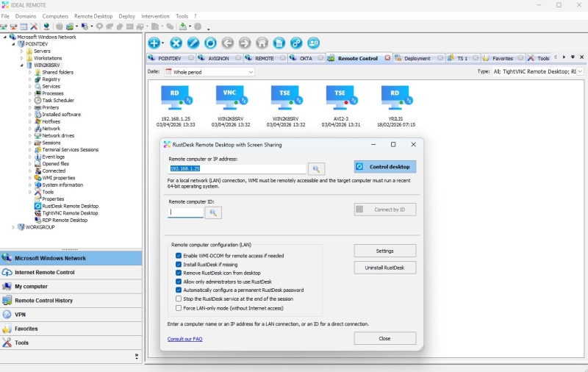The width and height of the screenshot is (588, 372).
Task: Click the blue Refresh toolbar icon
Action: point(210,43)
